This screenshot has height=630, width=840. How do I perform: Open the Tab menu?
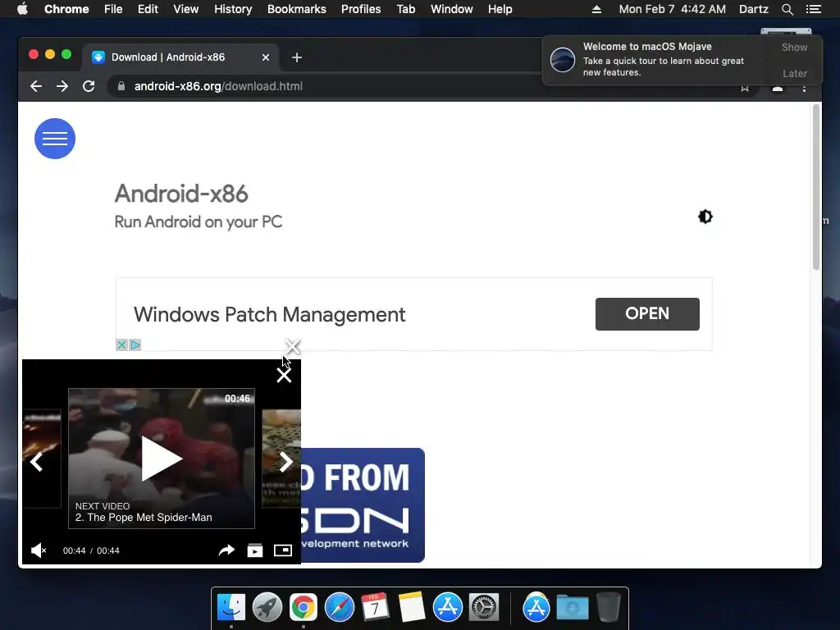point(405,9)
